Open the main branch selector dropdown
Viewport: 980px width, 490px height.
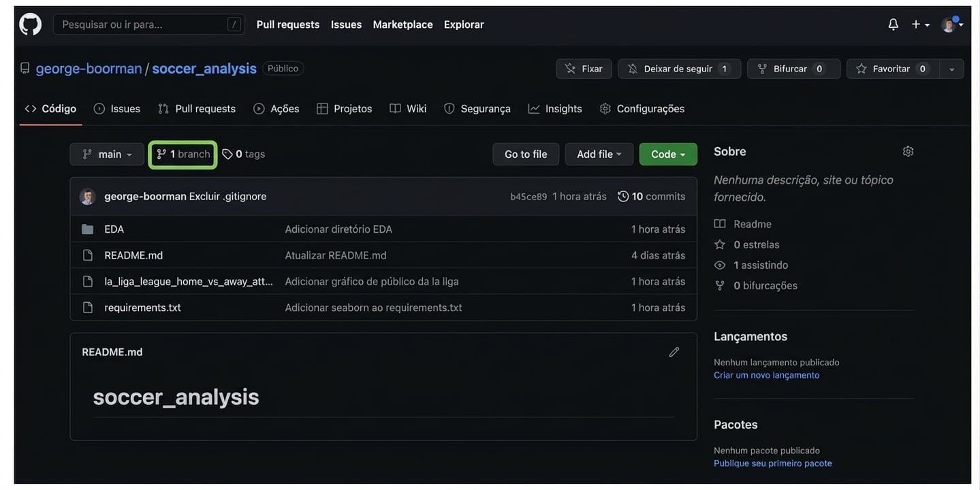click(107, 154)
